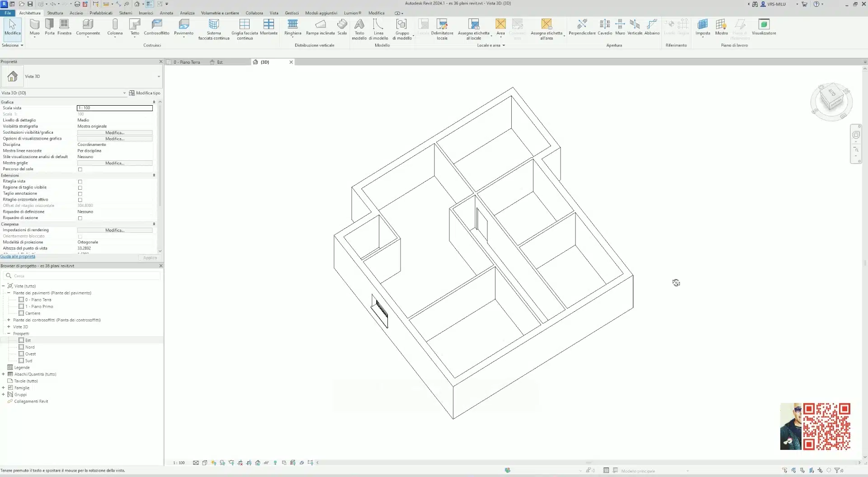Select the Scala stair tool
868x477 pixels.
[342, 27]
